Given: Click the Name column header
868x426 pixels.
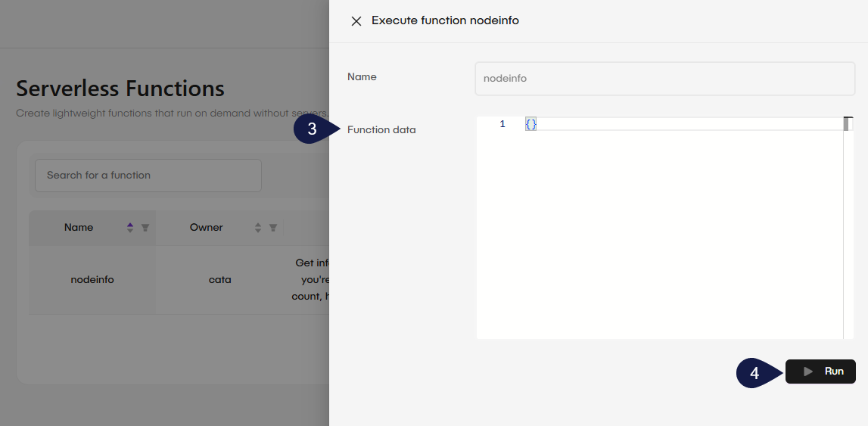Looking at the screenshot, I should point(79,228).
